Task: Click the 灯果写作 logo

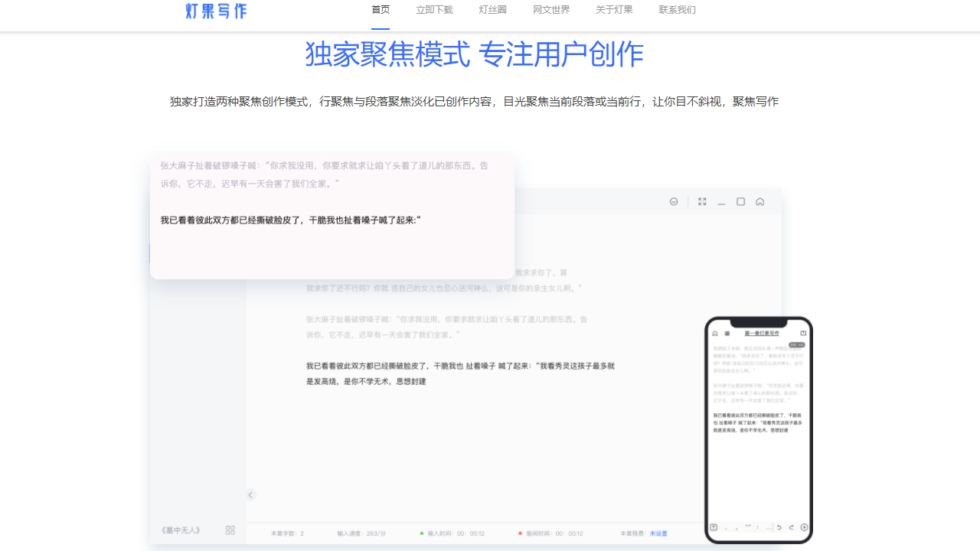Action: tap(215, 11)
